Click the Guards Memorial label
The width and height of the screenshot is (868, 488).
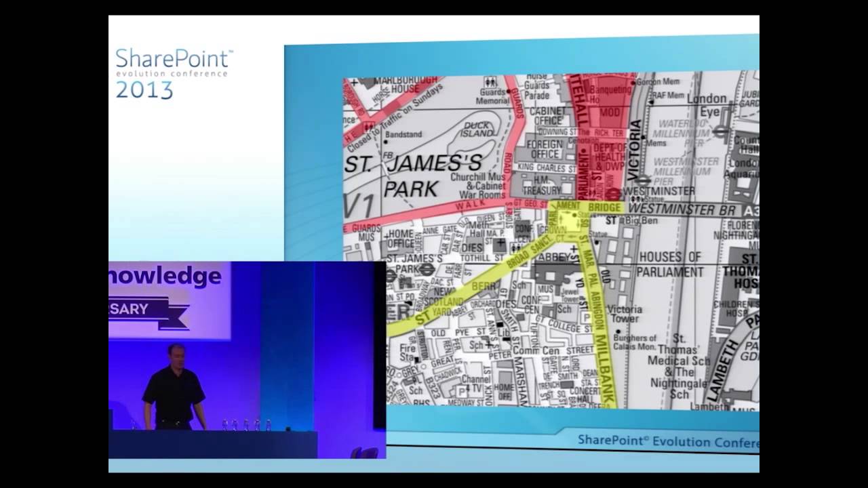click(492, 97)
